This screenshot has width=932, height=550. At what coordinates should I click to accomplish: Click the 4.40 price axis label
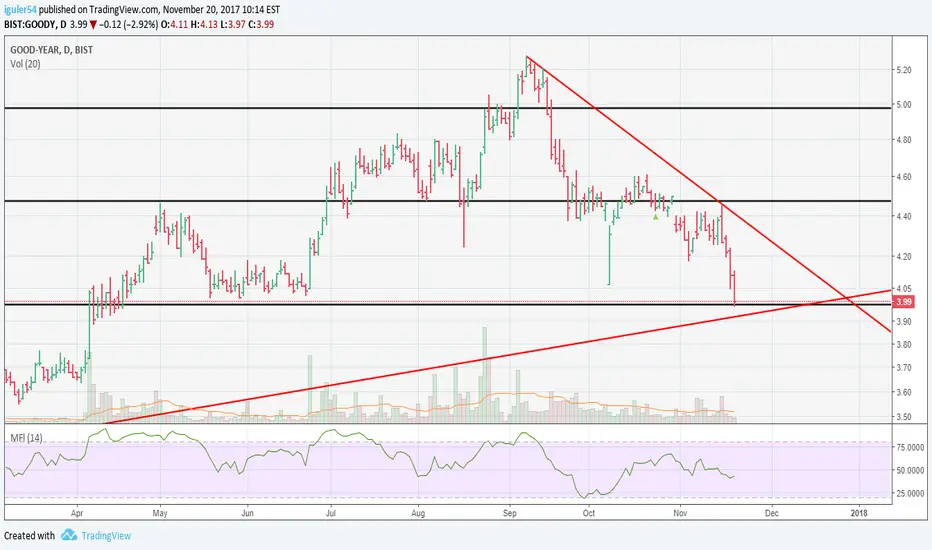(903, 216)
